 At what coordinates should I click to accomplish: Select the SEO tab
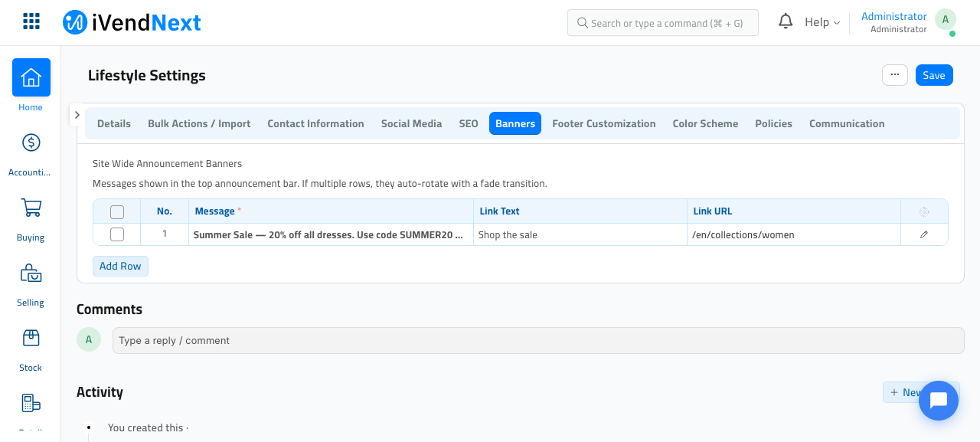[x=469, y=123]
